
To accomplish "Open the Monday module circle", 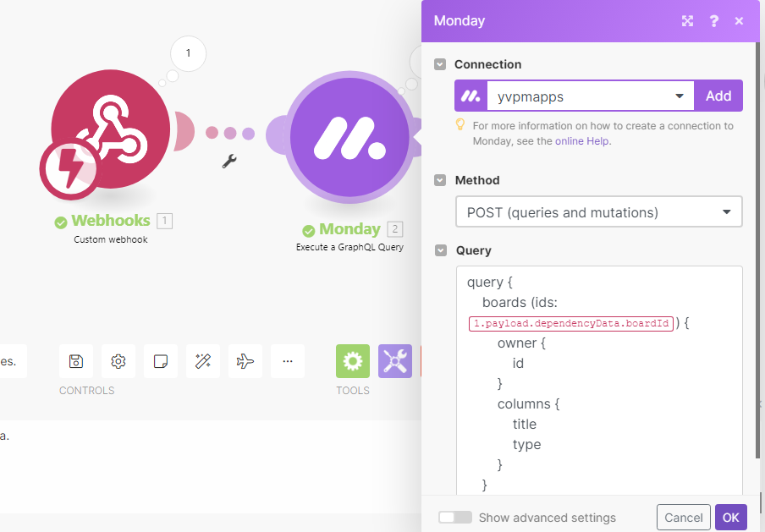I will [x=349, y=137].
